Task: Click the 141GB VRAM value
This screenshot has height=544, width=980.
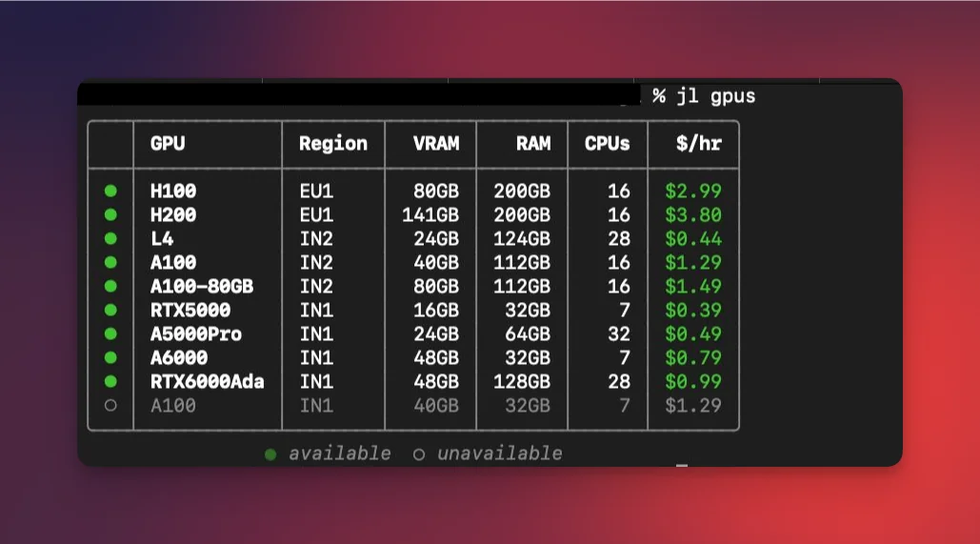Action: click(x=430, y=214)
